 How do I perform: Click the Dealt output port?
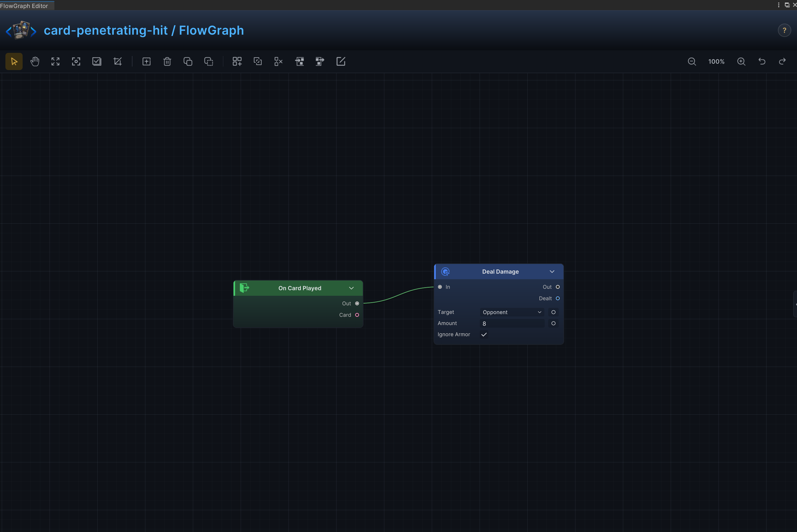click(x=558, y=299)
